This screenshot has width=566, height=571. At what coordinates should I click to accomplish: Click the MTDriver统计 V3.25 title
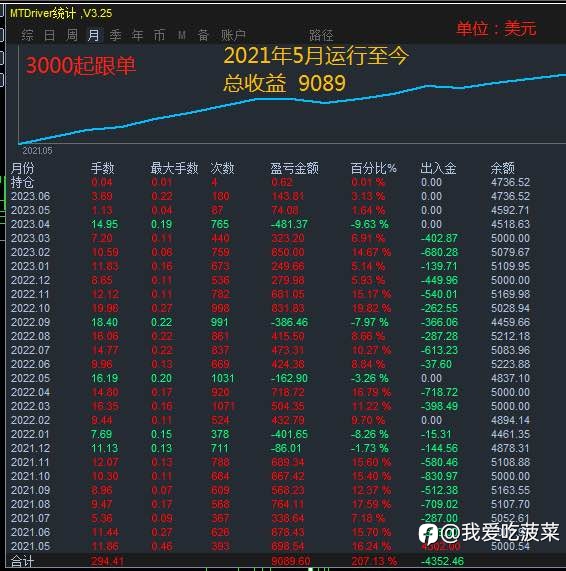tap(61, 13)
